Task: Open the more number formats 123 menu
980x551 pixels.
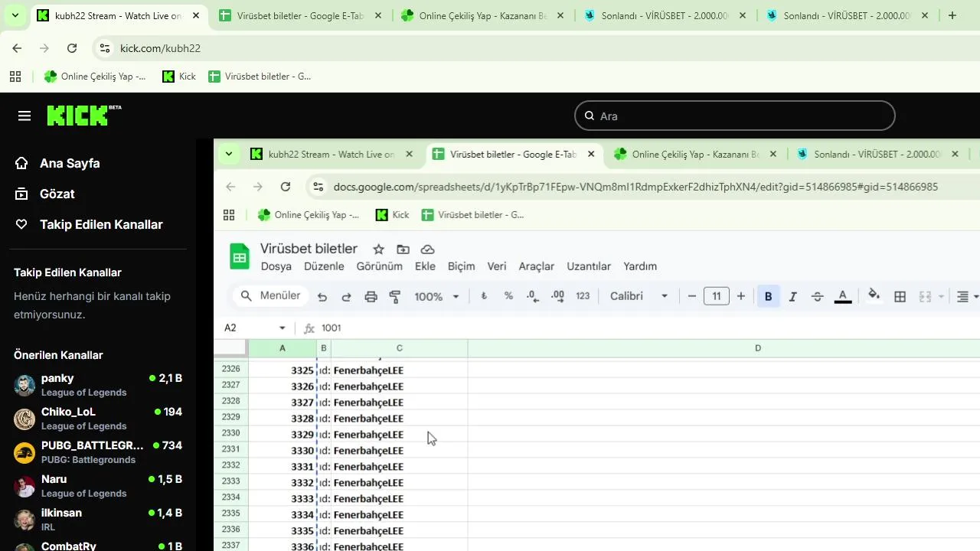Action: (x=583, y=296)
